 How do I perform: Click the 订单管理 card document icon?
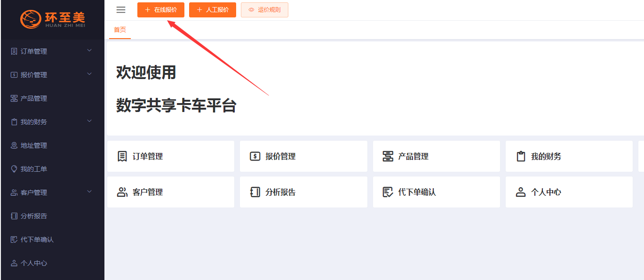122,156
